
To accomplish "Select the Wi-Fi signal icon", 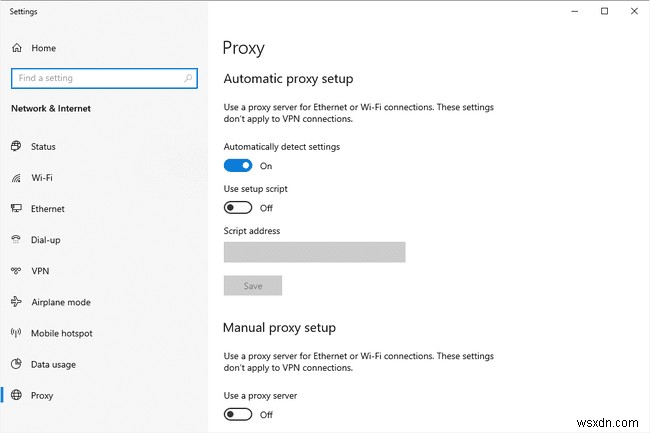I will coord(16,178).
